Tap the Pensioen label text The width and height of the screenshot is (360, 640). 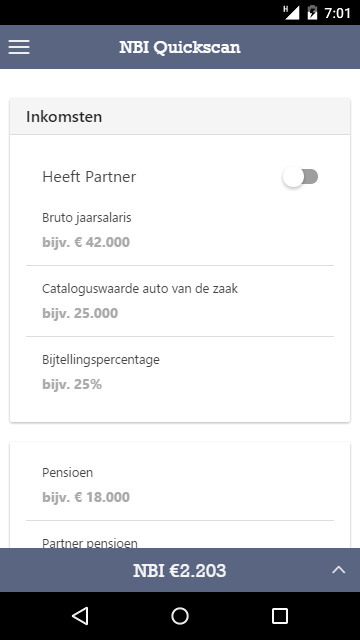[x=68, y=473]
